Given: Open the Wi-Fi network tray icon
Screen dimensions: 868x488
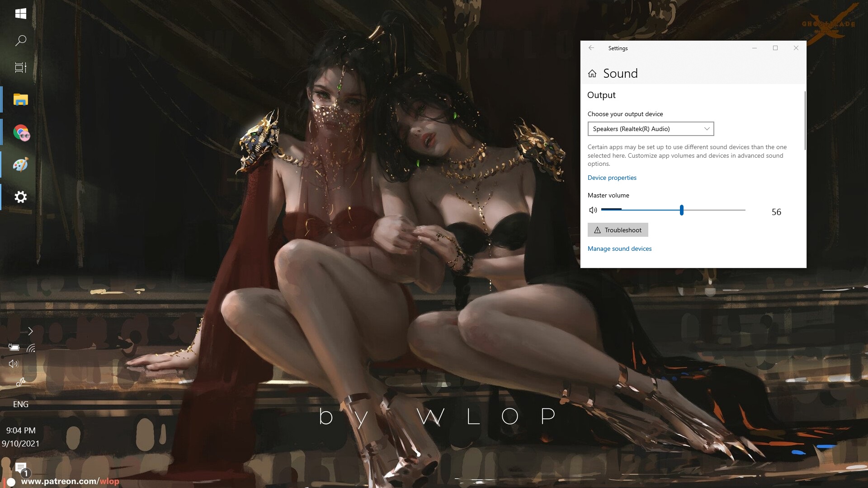Looking at the screenshot, I should [x=31, y=348].
